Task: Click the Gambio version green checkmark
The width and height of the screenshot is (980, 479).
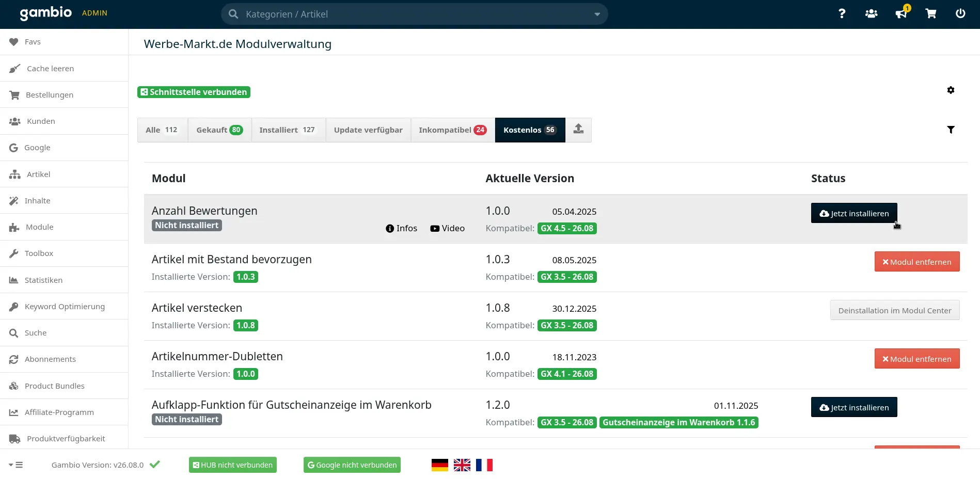Action: [155, 465]
